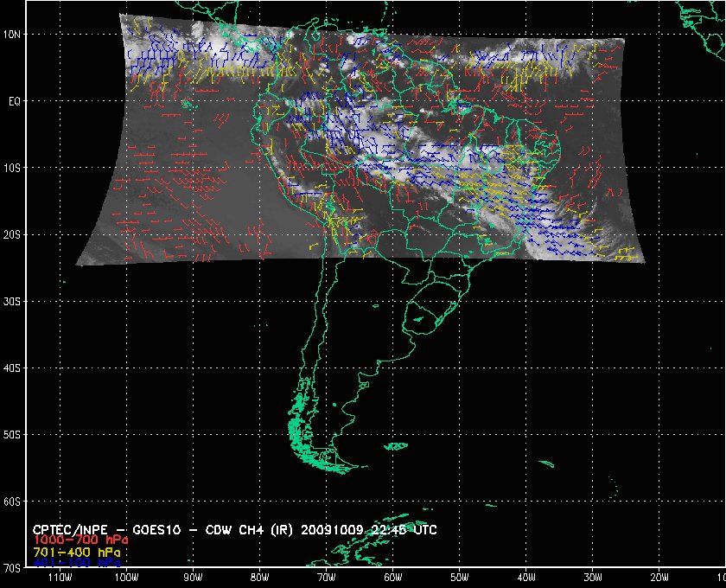Select the 70W longitude label

[326, 577]
